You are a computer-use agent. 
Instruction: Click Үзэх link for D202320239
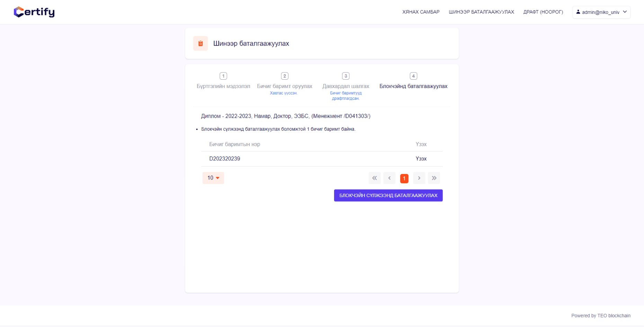421,159
